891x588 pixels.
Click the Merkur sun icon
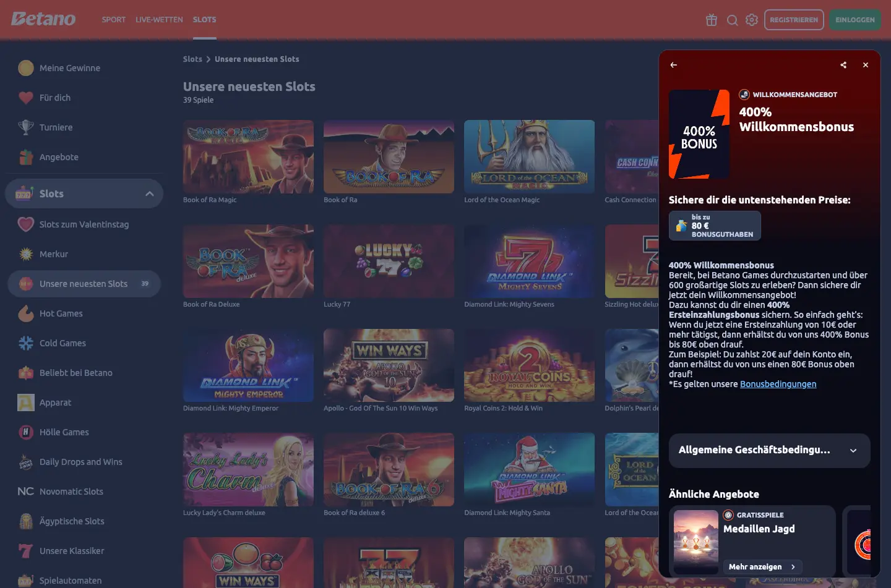coord(26,254)
